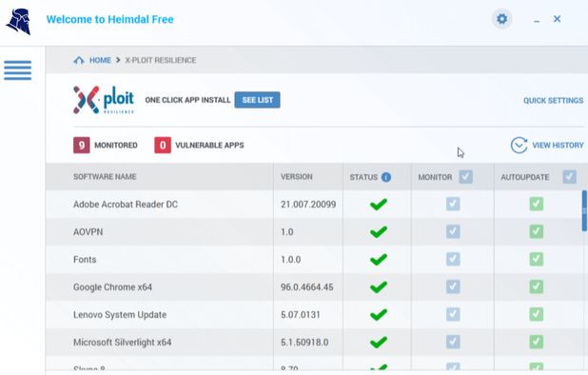Toggle Autoupdate for Microsoft Silverlight x64
Screen dimensions: 588x375
[x=537, y=342]
